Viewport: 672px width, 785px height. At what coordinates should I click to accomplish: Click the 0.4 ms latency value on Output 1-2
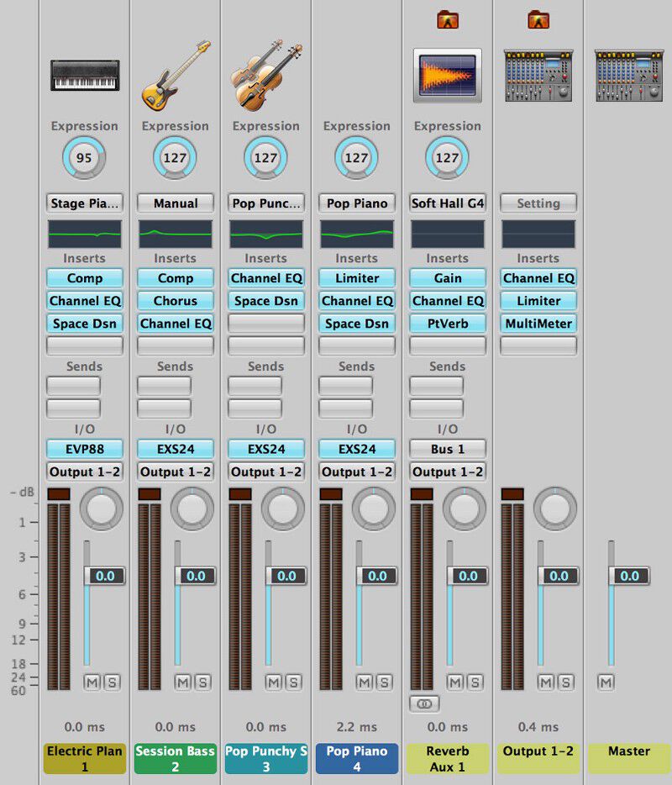click(x=538, y=727)
